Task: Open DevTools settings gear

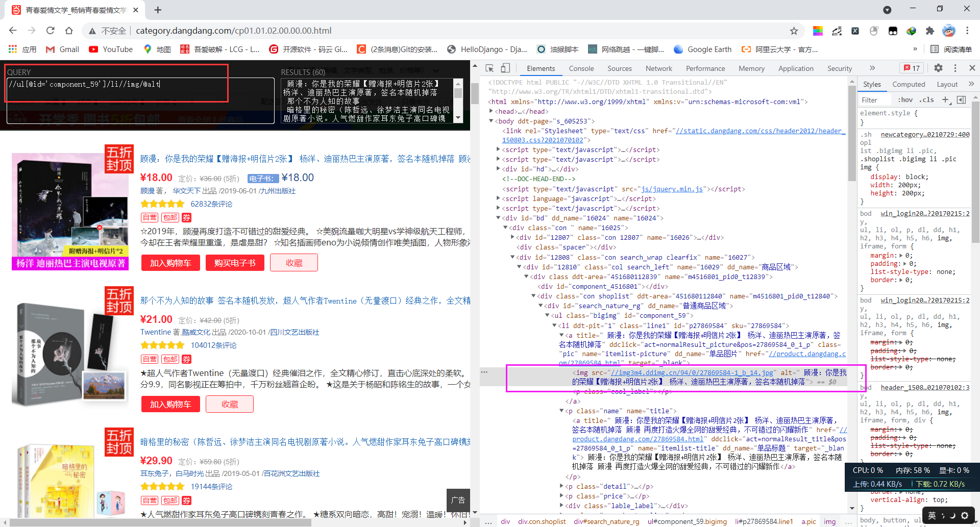Action: click(938, 68)
